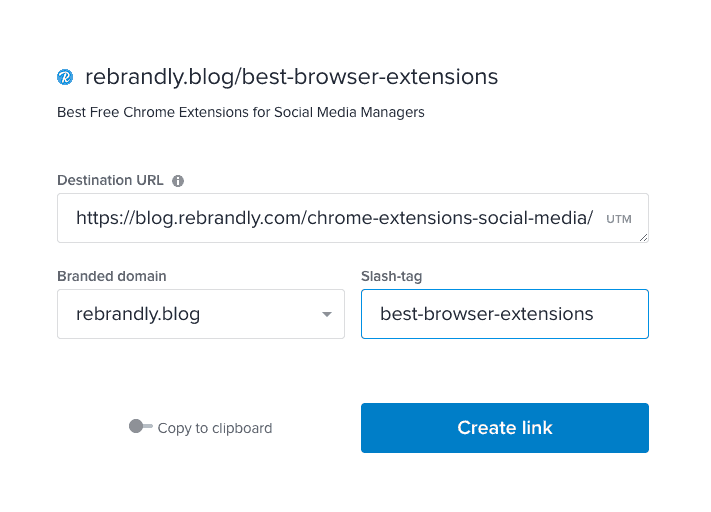The height and width of the screenshot is (512, 711).
Task: Open the UTM builder button
Action: pyautogui.click(x=619, y=219)
